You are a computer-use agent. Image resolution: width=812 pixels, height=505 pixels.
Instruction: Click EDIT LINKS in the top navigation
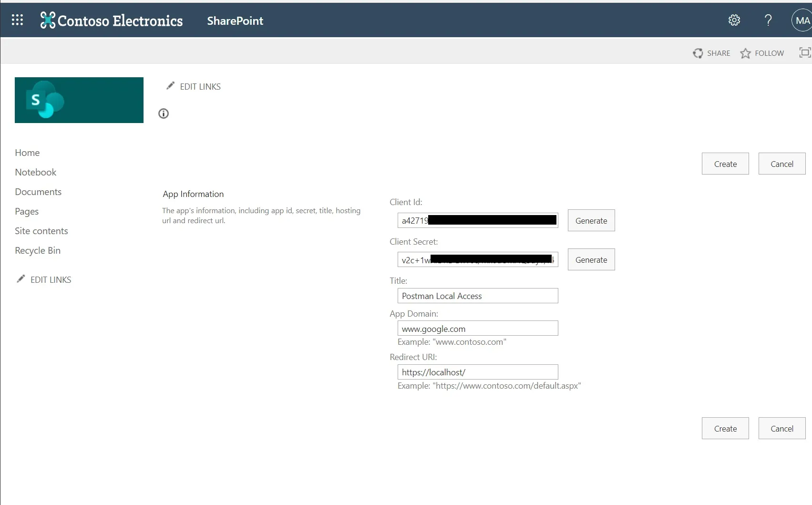(x=194, y=86)
